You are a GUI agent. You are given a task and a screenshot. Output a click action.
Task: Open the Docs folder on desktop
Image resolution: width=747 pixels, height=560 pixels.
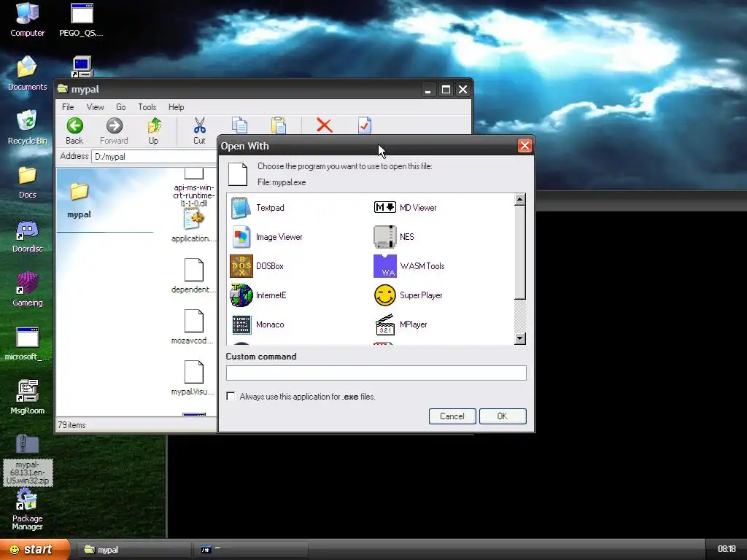[27, 182]
